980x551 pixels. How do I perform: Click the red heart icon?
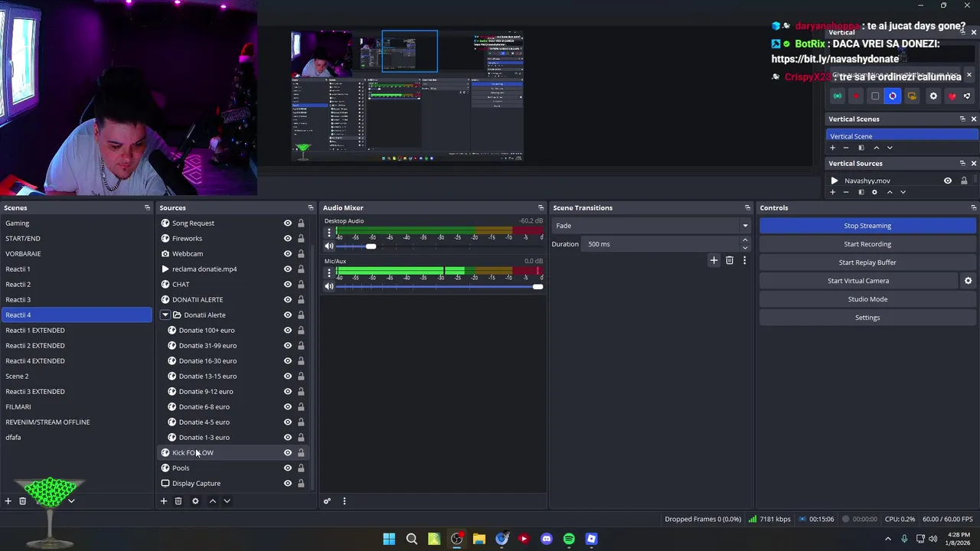(x=952, y=96)
